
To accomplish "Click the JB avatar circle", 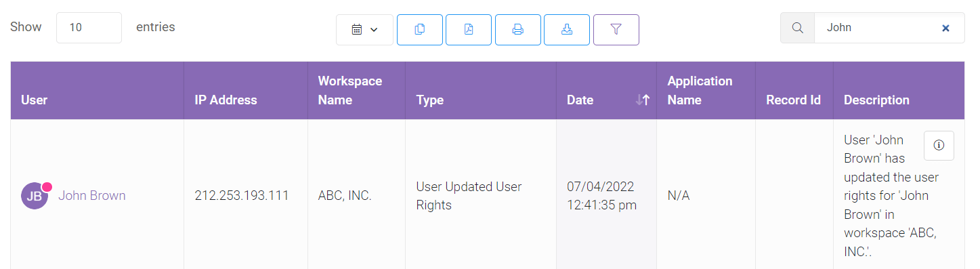I will tap(35, 196).
